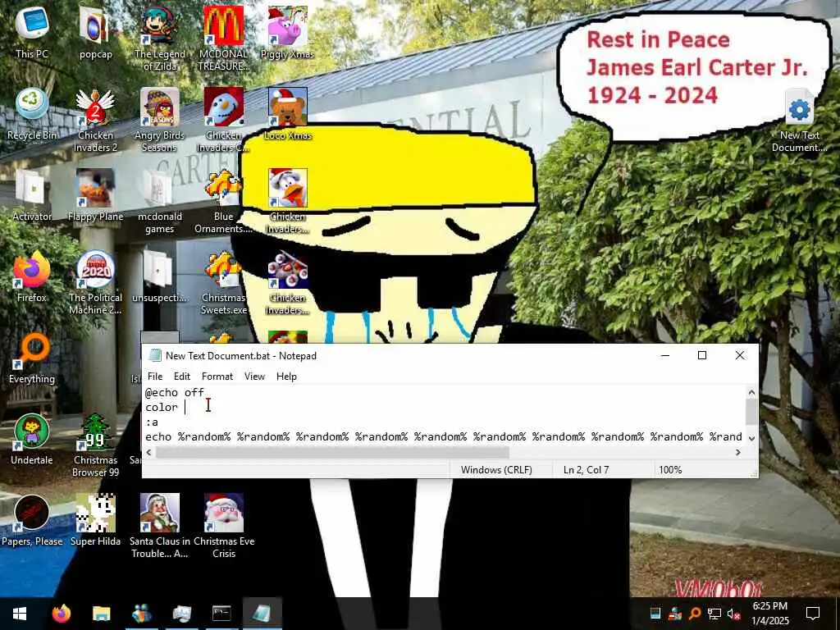Select the Piggly Xmas desktop icon
The height and width of the screenshot is (630, 840).
click(x=288, y=32)
